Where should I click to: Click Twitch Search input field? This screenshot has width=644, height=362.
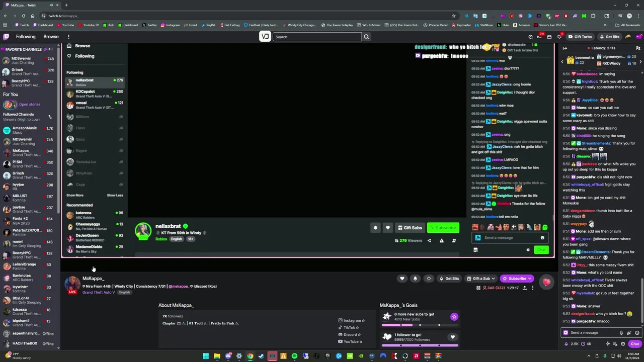click(x=317, y=37)
